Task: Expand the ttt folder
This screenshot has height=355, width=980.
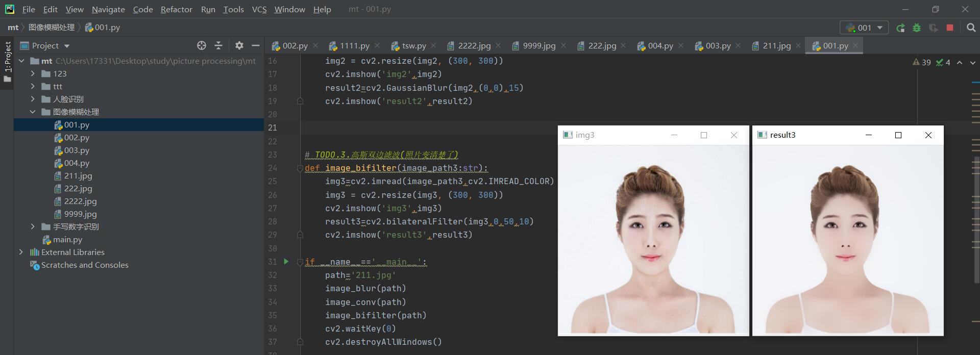Action: [x=33, y=86]
